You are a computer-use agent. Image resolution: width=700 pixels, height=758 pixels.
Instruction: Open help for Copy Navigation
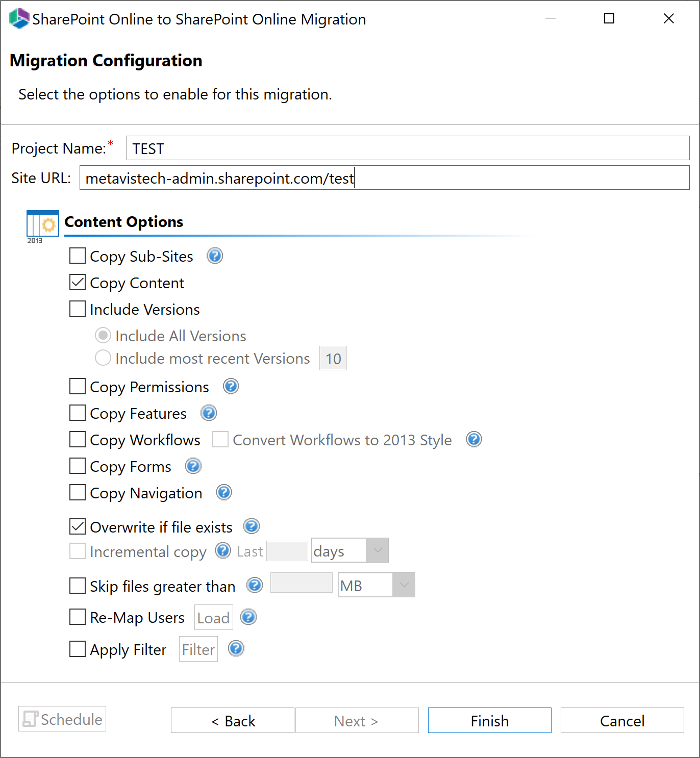pyautogui.click(x=224, y=492)
